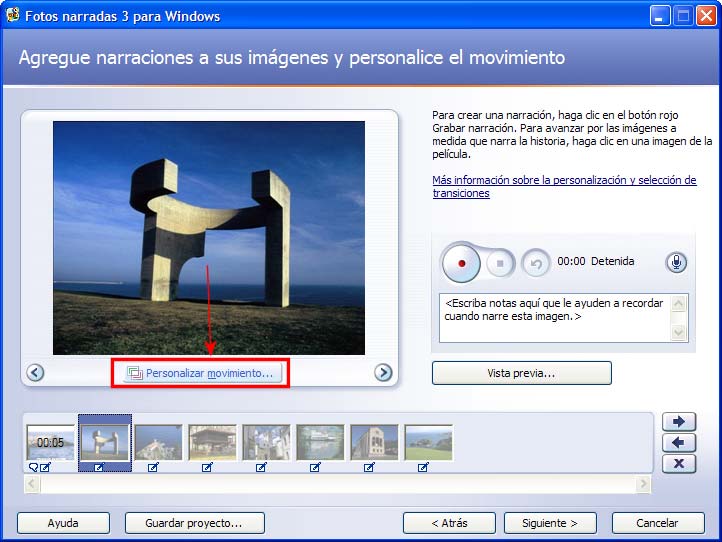This screenshot has width=722, height=542.
Task: Click edit icon under sculpture thumbnail
Action: coord(99,467)
